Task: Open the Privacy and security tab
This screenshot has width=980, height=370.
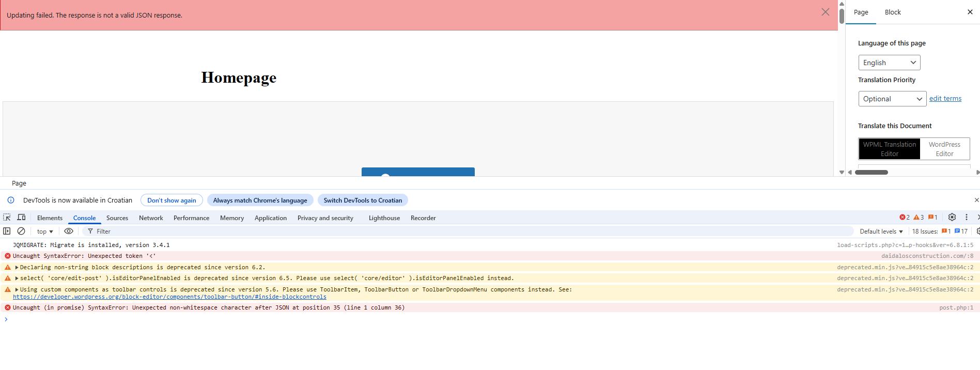Action: pos(325,218)
